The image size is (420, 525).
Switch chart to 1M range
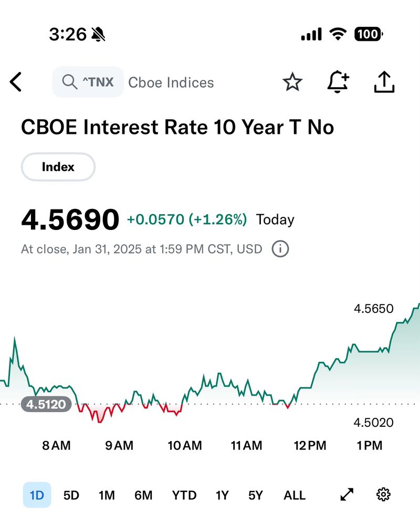pyautogui.click(x=107, y=495)
